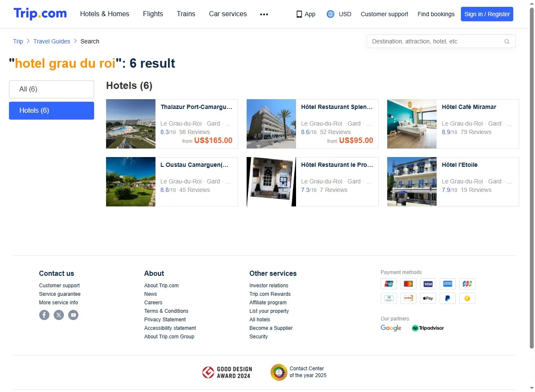Image resolution: width=535 pixels, height=392 pixels.
Task: Click the globe language icon
Action: click(331, 14)
